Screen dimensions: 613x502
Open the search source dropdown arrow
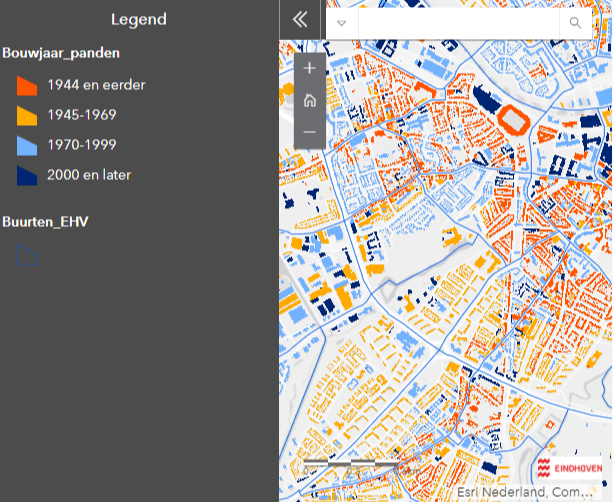point(342,23)
